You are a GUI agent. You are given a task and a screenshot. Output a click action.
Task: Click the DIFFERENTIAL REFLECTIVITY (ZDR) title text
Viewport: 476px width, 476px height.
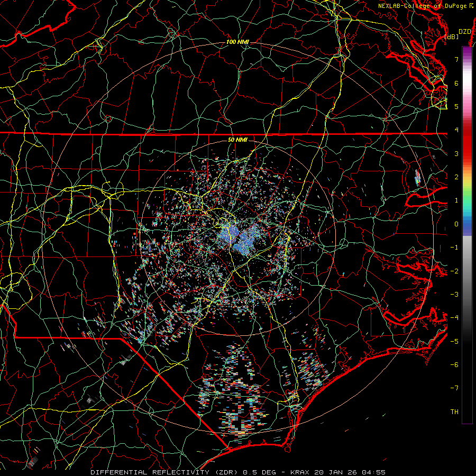[165, 472]
